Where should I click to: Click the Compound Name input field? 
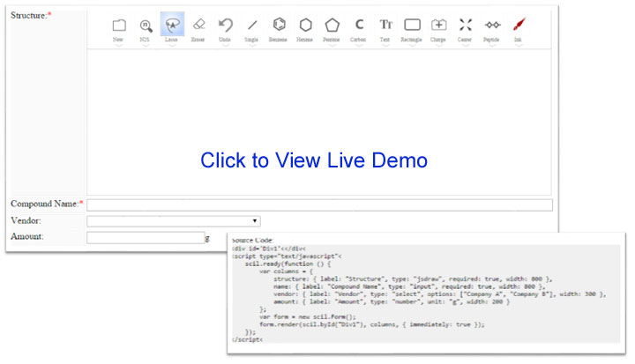coord(319,204)
